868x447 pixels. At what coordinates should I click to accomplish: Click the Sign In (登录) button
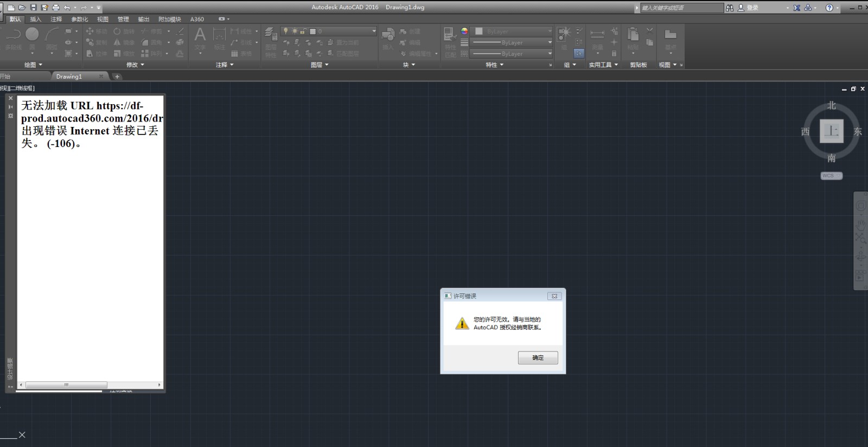748,8
